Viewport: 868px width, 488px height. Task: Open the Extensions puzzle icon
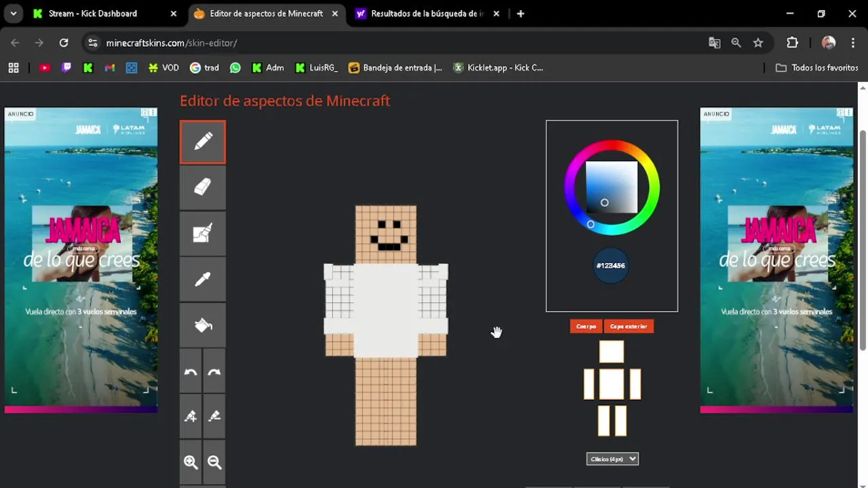pos(792,43)
